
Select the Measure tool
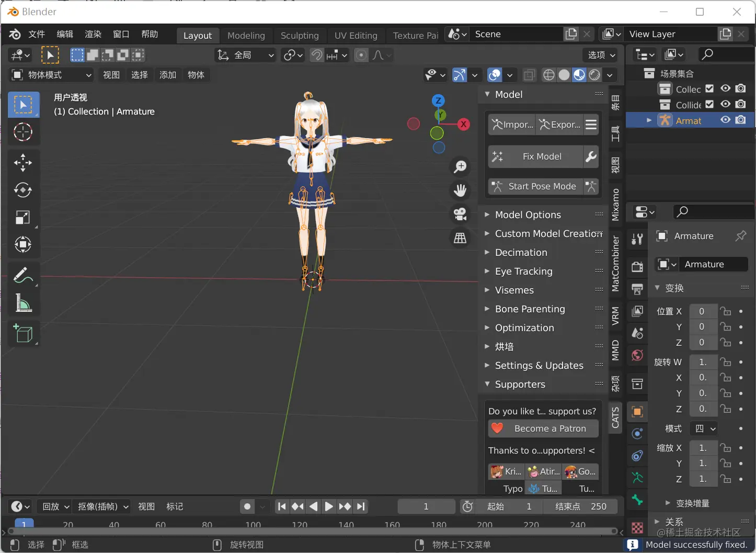(x=23, y=303)
